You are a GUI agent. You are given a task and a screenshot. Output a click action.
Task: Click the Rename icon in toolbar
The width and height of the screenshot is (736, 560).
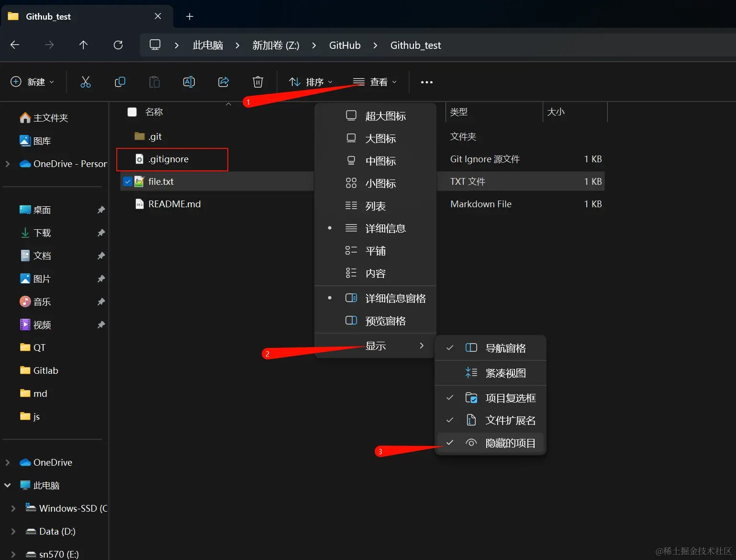189,82
